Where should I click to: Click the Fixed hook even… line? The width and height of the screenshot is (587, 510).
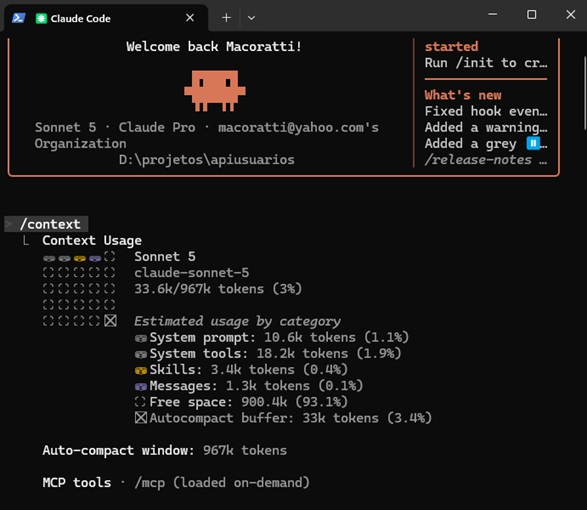pyautogui.click(x=486, y=111)
